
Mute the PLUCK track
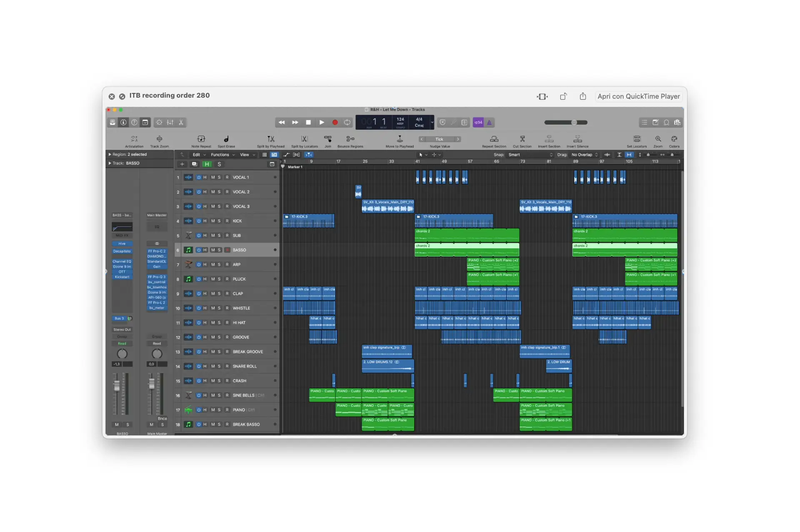(213, 279)
